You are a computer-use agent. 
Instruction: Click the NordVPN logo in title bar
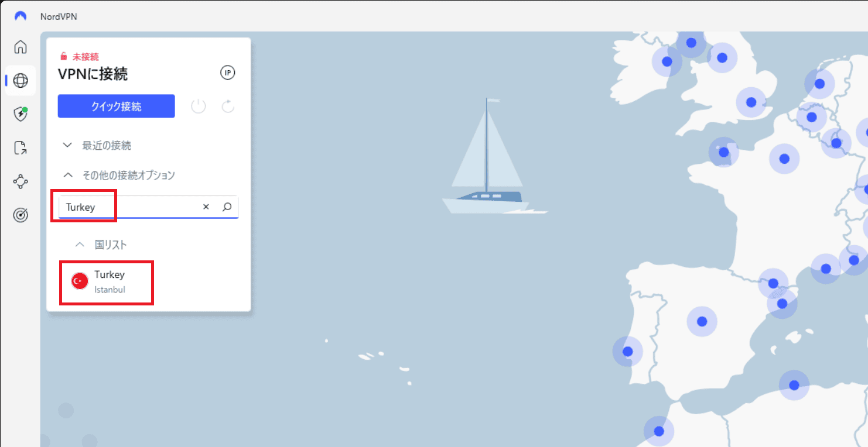click(20, 16)
